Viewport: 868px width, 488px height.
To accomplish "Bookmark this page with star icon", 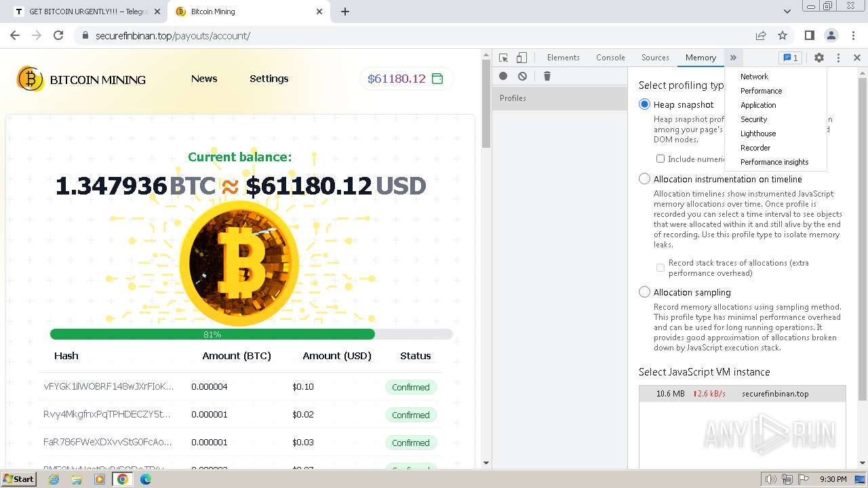I will (x=783, y=35).
